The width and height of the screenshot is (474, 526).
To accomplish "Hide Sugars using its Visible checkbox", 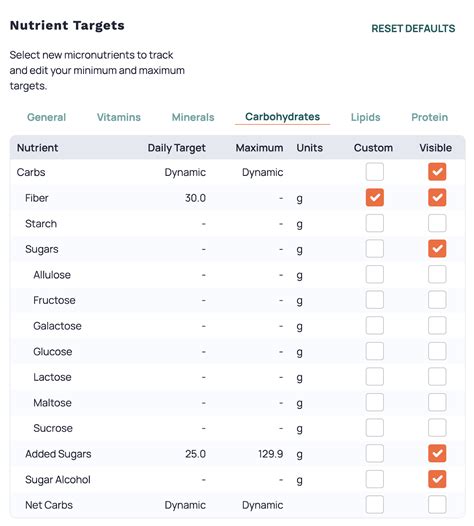I will (437, 249).
